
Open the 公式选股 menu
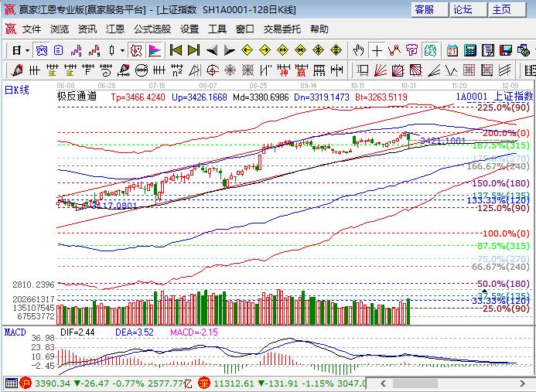pos(152,29)
